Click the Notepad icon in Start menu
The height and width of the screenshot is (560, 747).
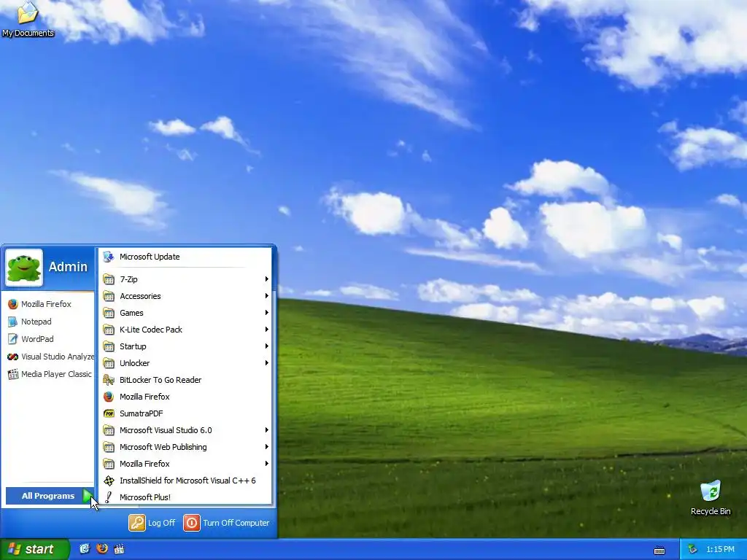click(13, 322)
